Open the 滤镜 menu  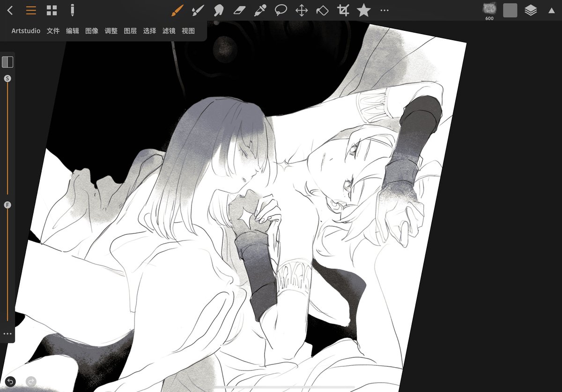(x=169, y=31)
